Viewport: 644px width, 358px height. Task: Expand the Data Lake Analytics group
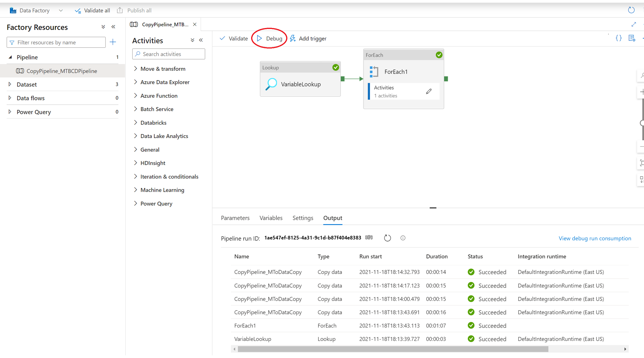coord(136,136)
